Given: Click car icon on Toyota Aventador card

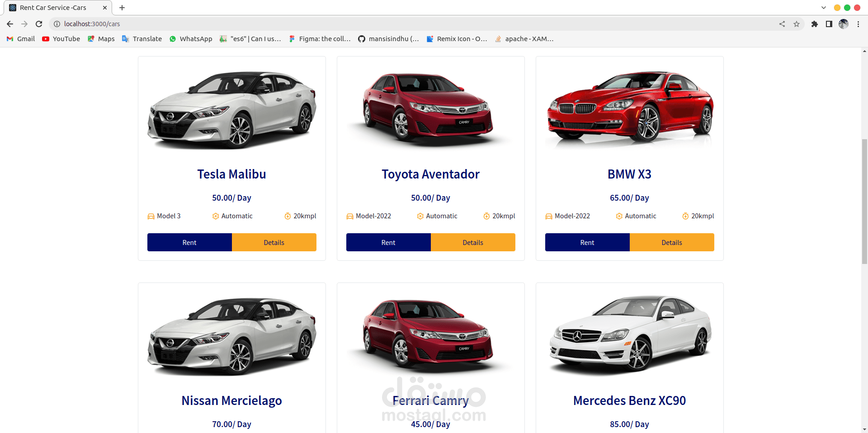Looking at the screenshot, I should coord(350,216).
